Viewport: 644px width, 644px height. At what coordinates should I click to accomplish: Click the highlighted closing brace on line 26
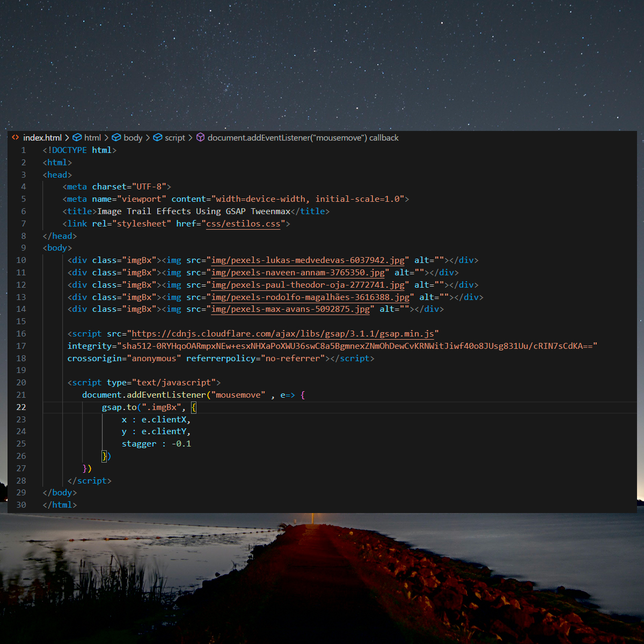104,456
